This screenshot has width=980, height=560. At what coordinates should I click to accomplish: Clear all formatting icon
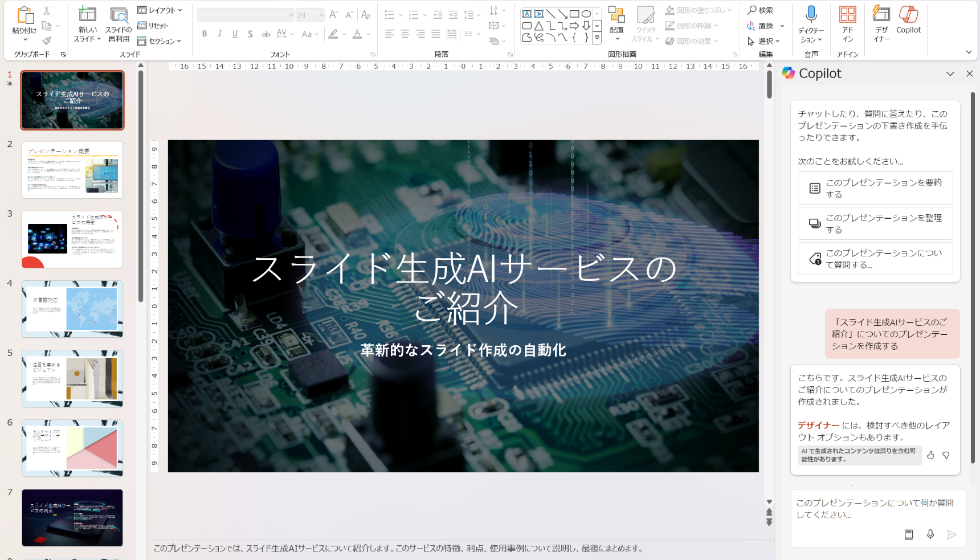tap(366, 15)
